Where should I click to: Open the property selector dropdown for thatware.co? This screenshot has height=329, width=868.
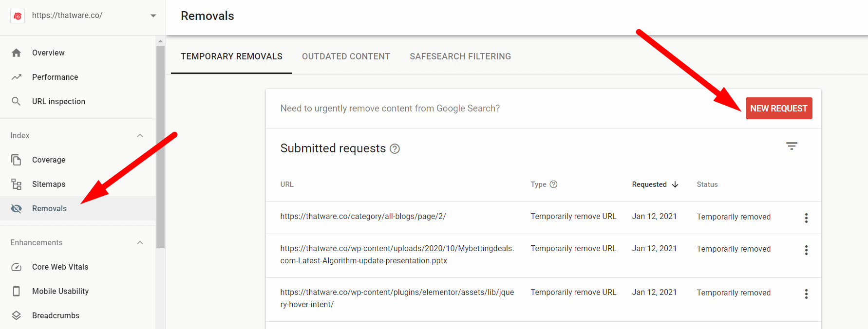[x=153, y=16]
